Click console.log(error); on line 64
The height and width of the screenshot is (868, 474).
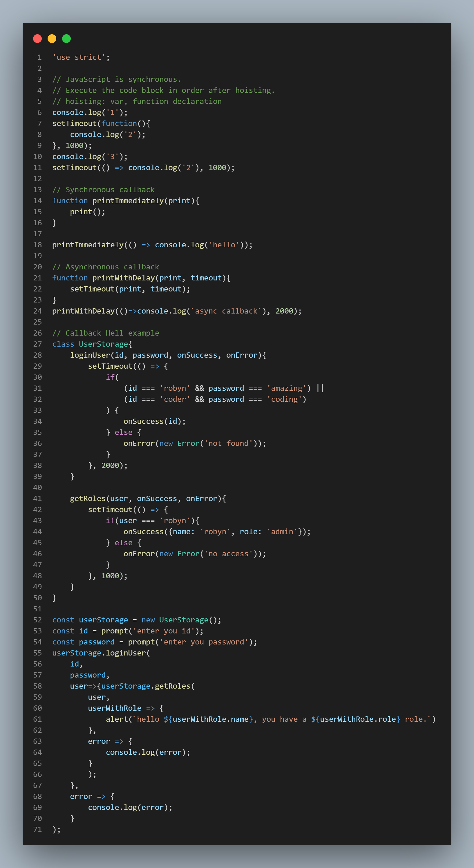(x=148, y=752)
